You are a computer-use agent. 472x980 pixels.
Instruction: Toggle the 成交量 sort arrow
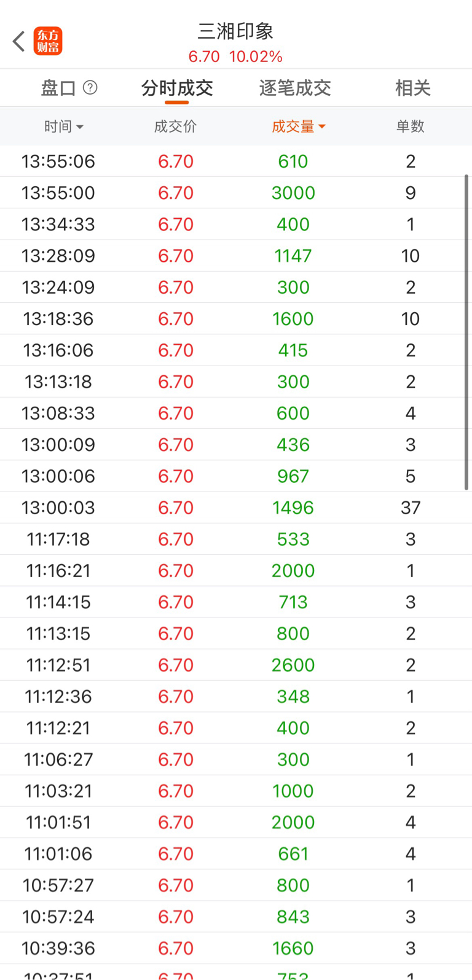(322, 127)
